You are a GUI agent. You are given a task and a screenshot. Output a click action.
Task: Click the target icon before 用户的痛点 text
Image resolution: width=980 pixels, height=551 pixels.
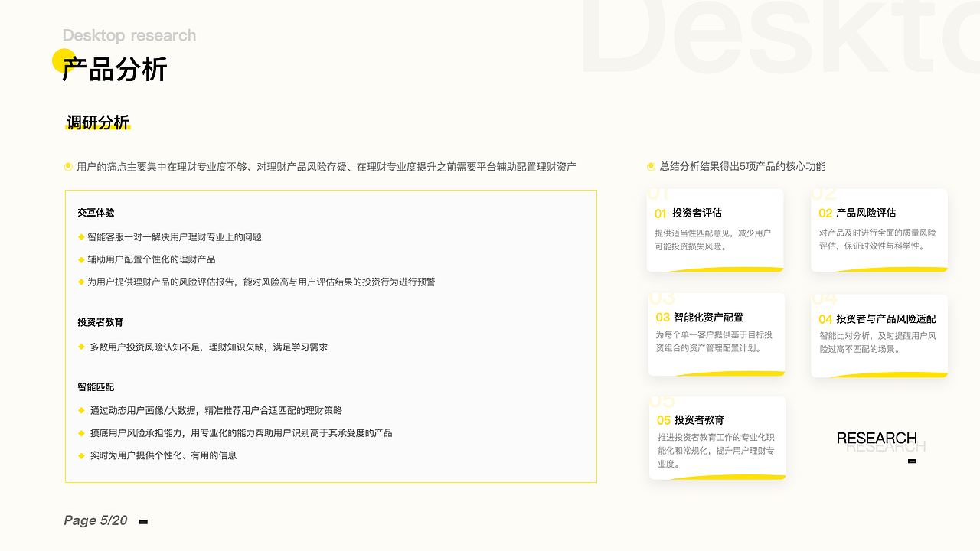[x=67, y=165]
